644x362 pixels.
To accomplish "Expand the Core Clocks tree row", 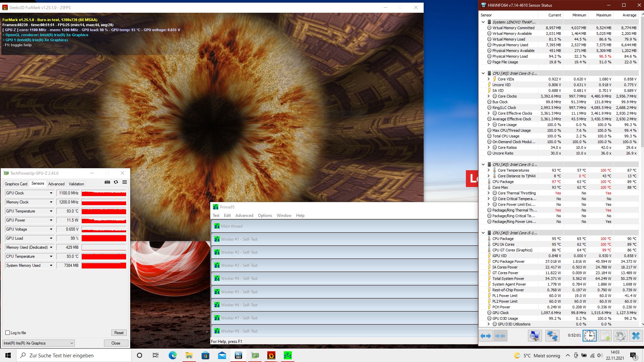I will [489, 96].
